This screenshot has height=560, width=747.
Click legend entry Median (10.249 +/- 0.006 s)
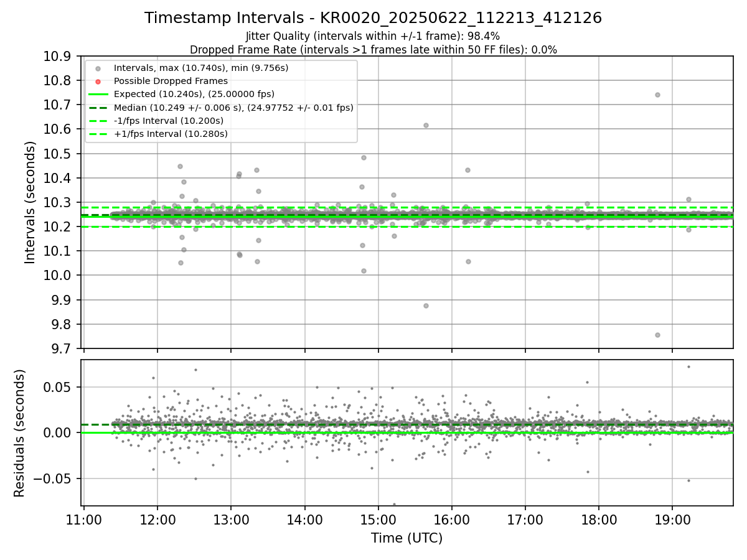[x=233, y=108]
